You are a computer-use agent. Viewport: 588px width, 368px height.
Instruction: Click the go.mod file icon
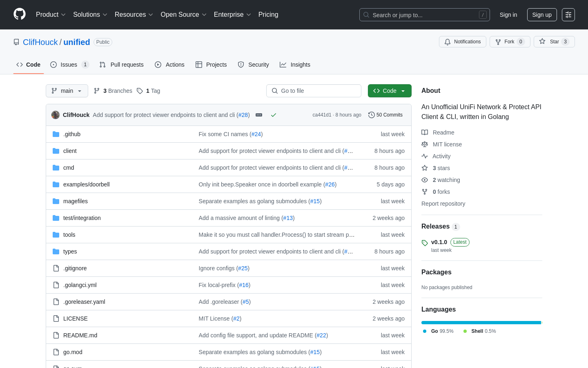coord(56,352)
